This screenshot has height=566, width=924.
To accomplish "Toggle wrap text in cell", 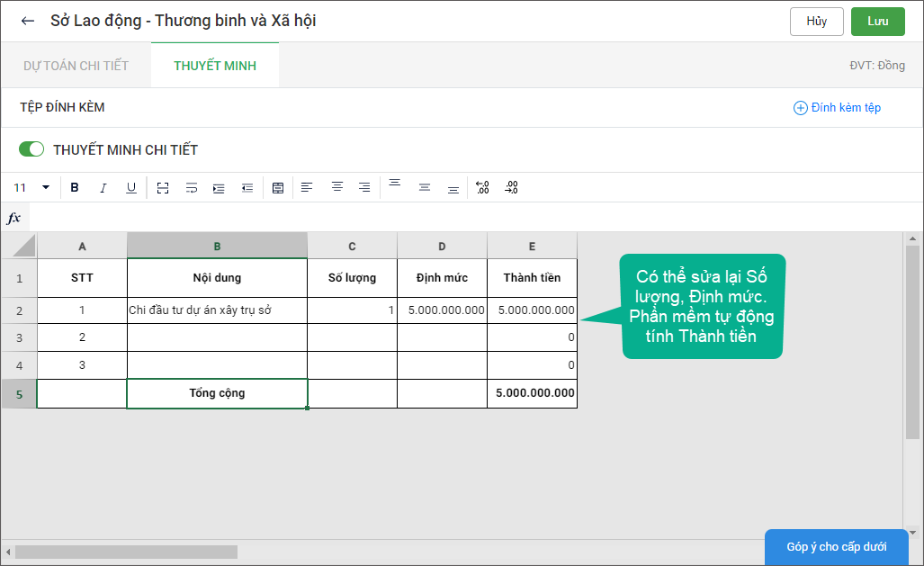I will [191, 187].
